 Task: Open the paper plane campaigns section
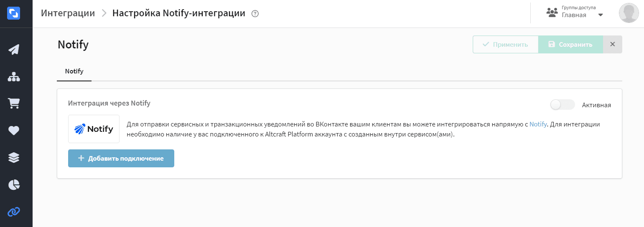pos(14,50)
